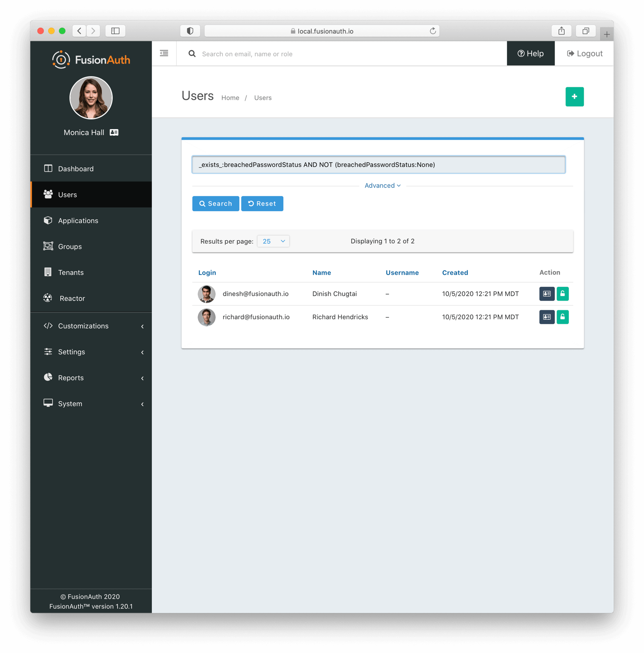Open the Applications section
Image resolution: width=644 pixels, height=653 pixels.
pyautogui.click(x=91, y=220)
